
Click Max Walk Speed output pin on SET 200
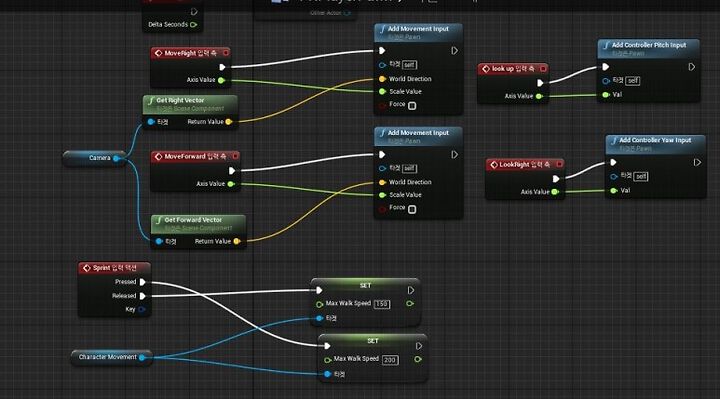point(417,359)
